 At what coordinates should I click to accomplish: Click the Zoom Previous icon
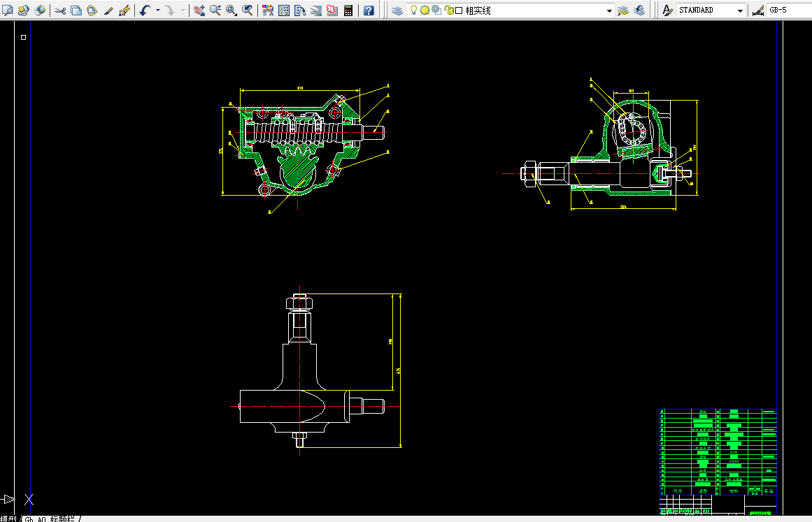(248, 10)
